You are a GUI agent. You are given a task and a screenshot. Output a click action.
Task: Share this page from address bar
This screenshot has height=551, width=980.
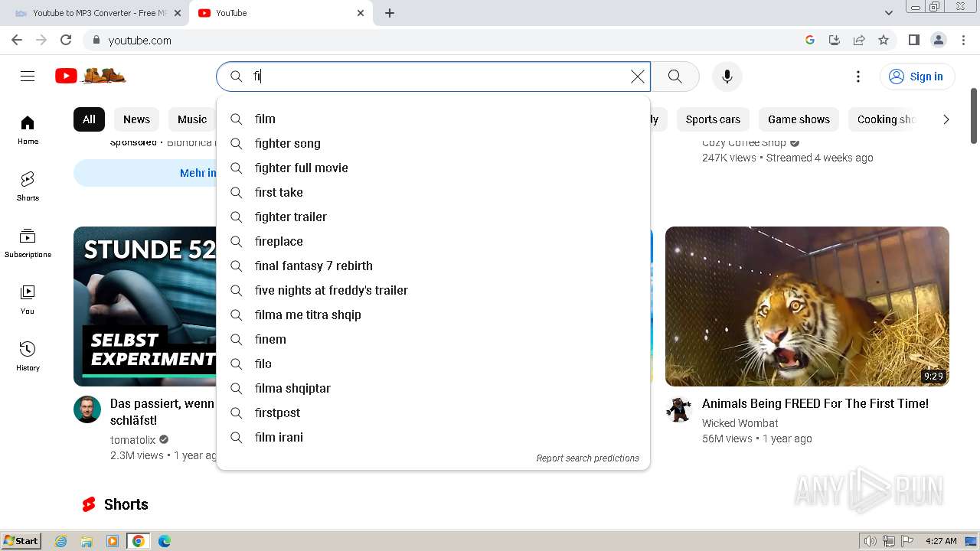[859, 40]
